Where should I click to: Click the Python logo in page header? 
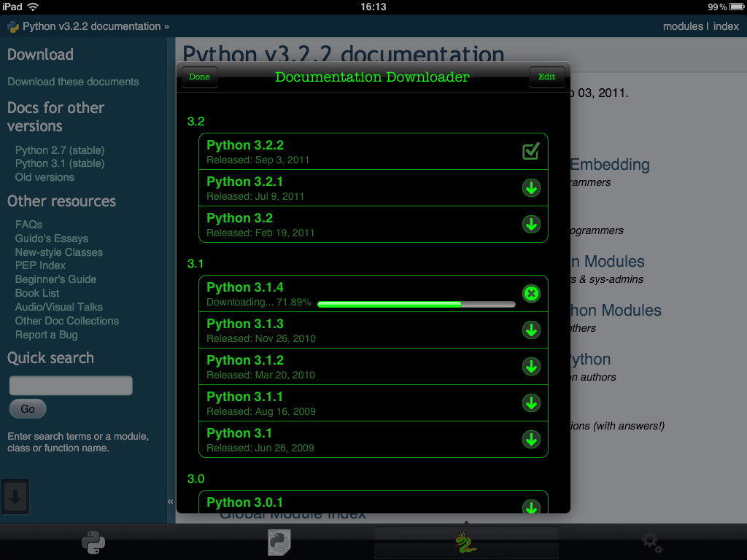tap(13, 27)
